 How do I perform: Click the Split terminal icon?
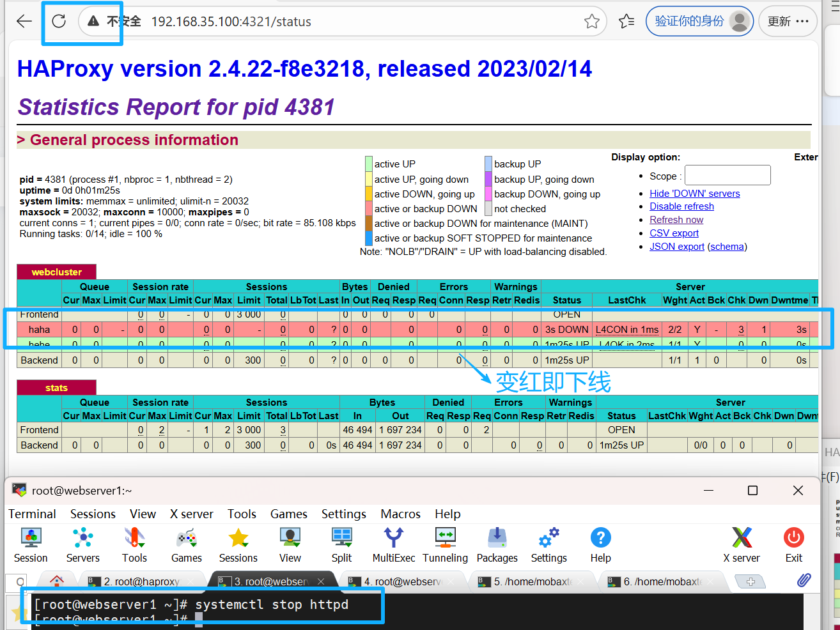click(341, 538)
